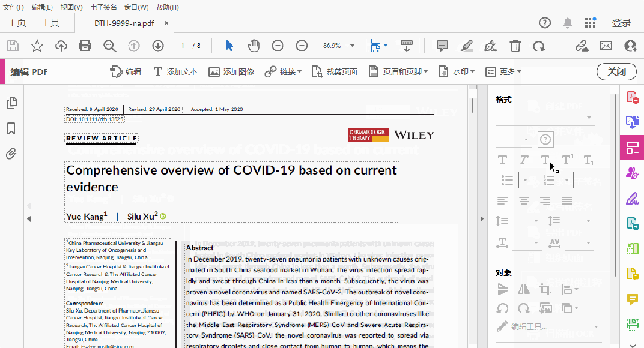644x348 pixels.
Task: Align text right in format panel
Action: 545,200
